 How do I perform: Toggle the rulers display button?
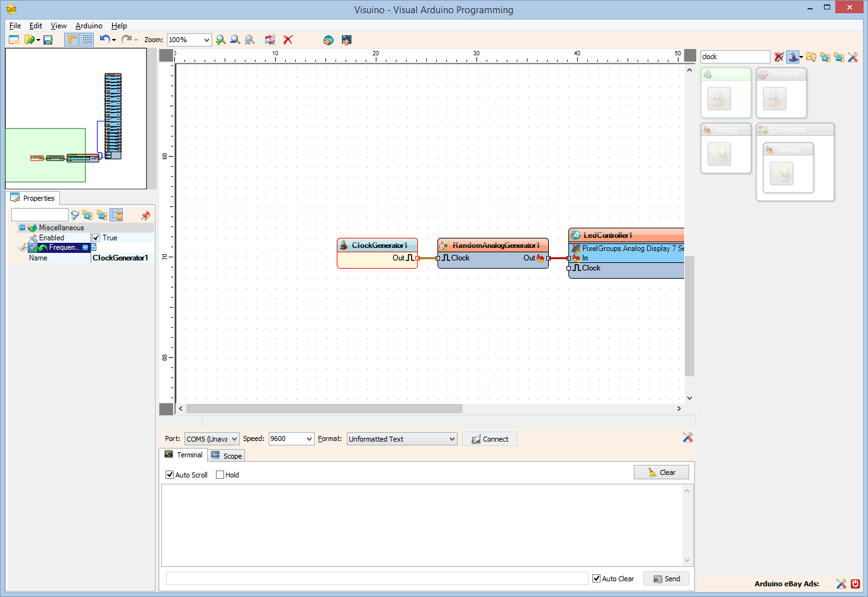pos(72,40)
